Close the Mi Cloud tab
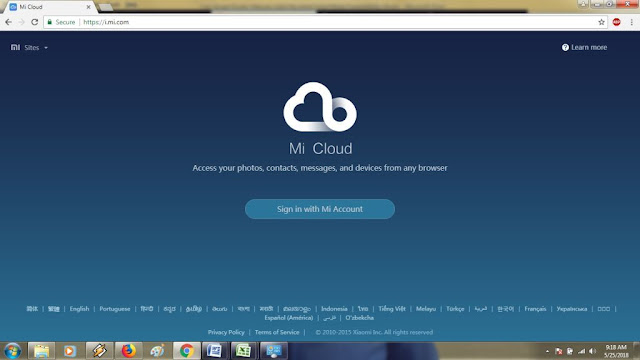This screenshot has height=360, width=640. (x=89, y=7)
